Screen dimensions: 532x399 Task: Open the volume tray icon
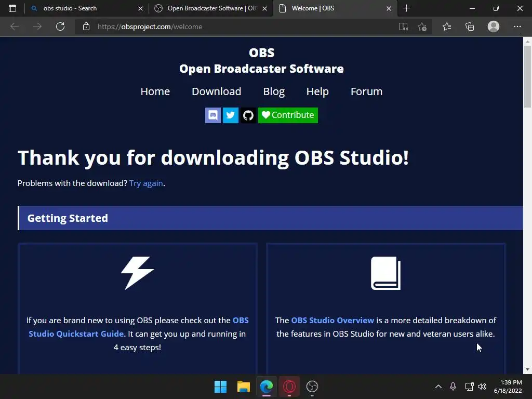482,387
